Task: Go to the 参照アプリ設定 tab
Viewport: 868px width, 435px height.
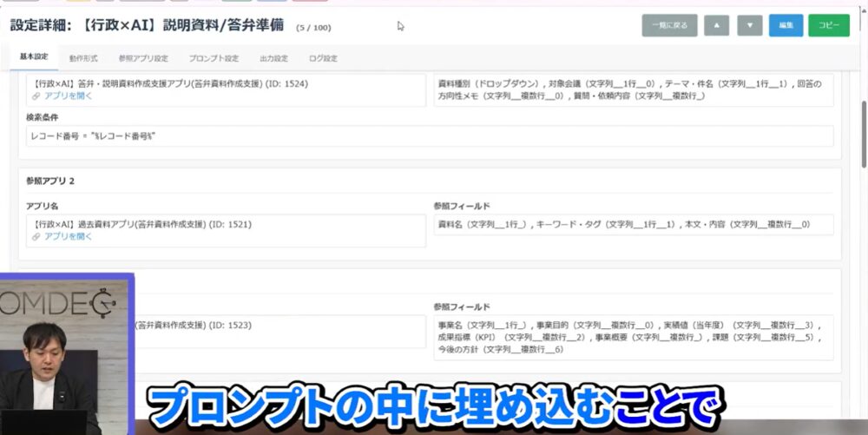Action: point(143,58)
